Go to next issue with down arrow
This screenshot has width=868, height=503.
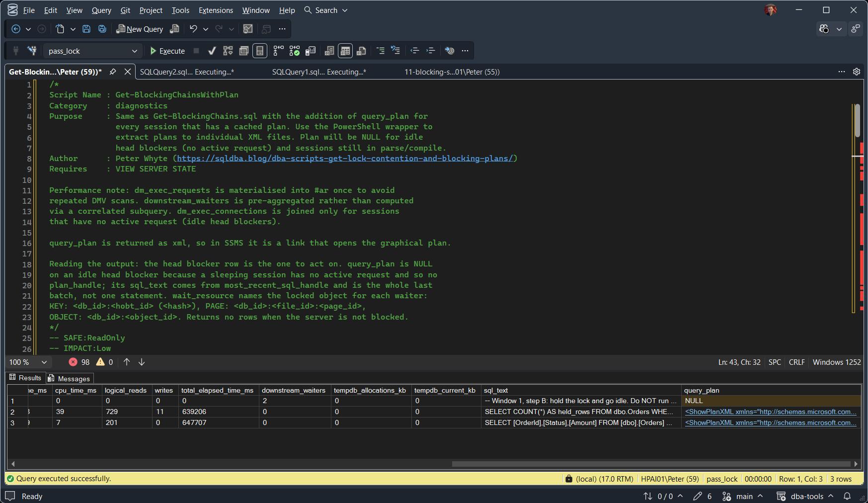pos(142,362)
